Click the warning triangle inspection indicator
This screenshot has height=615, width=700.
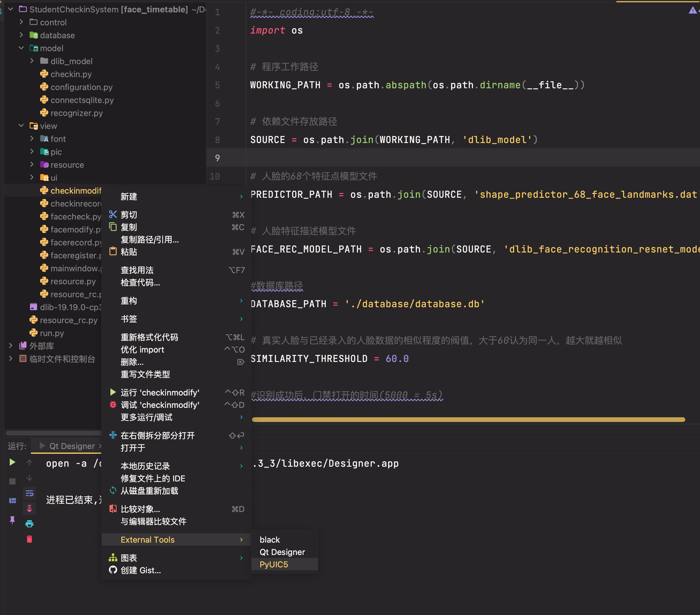(692, 10)
